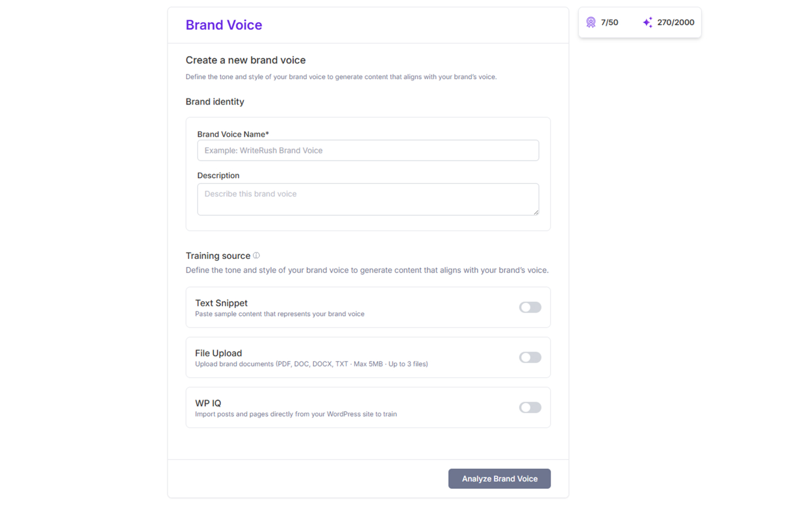
Task: Click the info icon next to Training source
Action: (x=257, y=255)
